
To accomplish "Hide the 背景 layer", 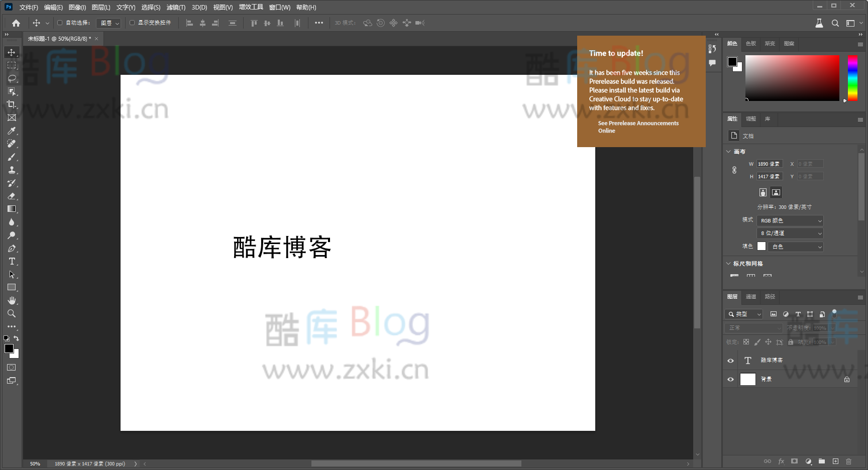I will pyautogui.click(x=730, y=379).
